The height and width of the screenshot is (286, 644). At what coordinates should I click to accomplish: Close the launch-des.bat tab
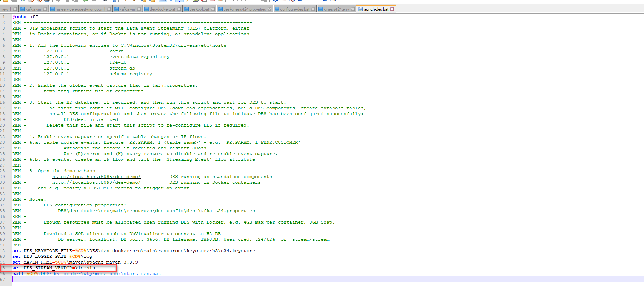point(392,9)
